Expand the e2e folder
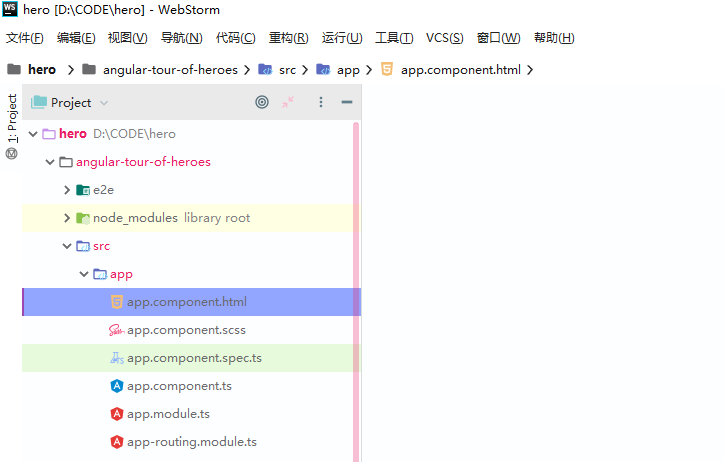This screenshot has height=462, width=724. (66, 190)
